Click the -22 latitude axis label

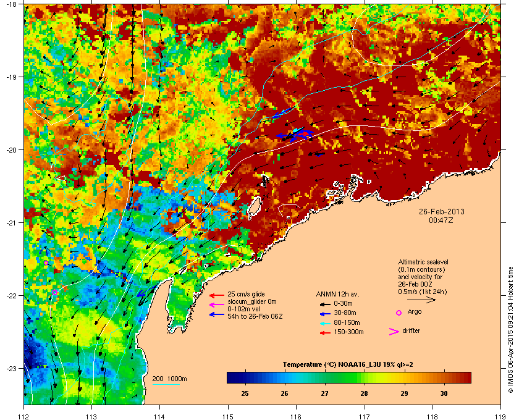point(11,295)
